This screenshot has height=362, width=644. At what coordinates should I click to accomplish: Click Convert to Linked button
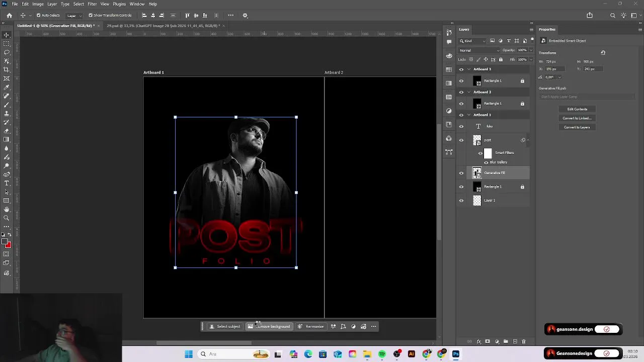(x=577, y=118)
